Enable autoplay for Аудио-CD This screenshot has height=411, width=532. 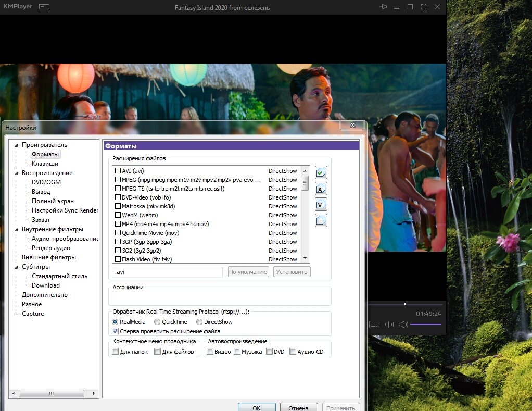tap(293, 352)
